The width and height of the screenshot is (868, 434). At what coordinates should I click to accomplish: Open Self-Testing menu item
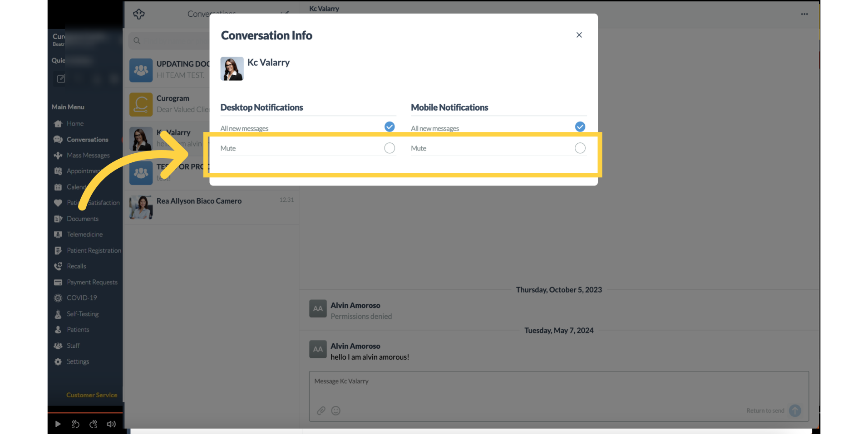click(x=83, y=314)
